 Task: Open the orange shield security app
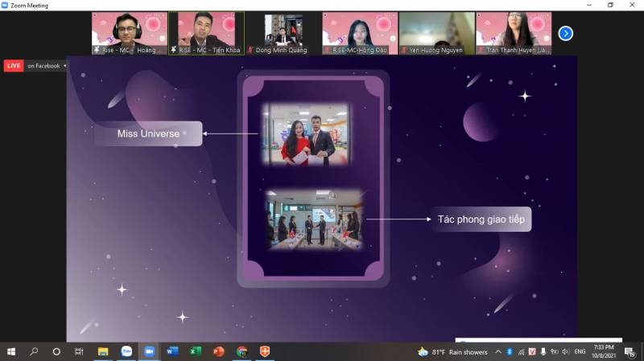(266, 351)
